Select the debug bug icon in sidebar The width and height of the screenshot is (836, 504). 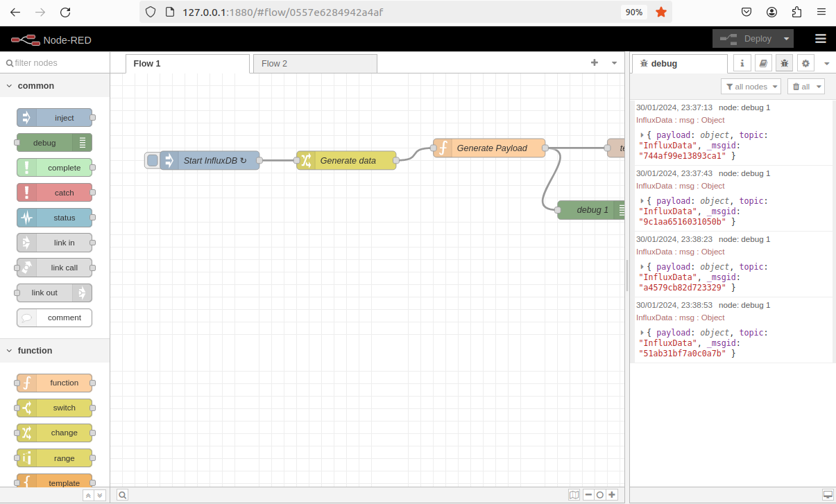click(784, 62)
